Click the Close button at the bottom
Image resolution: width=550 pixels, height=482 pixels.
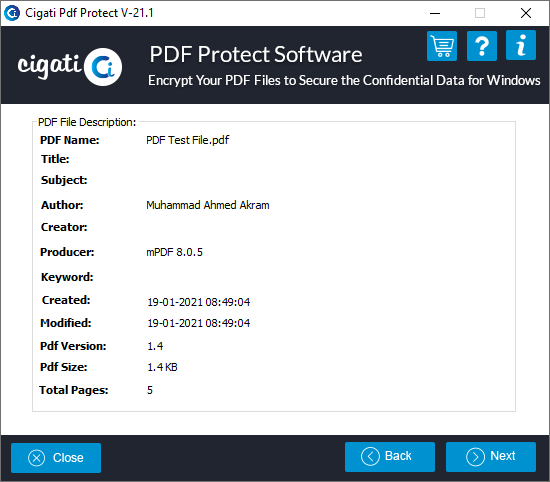[56, 458]
